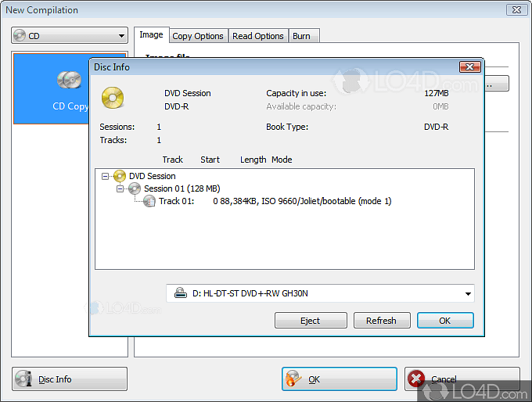Click the "CD Copy" label in the left list

pos(70,106)
